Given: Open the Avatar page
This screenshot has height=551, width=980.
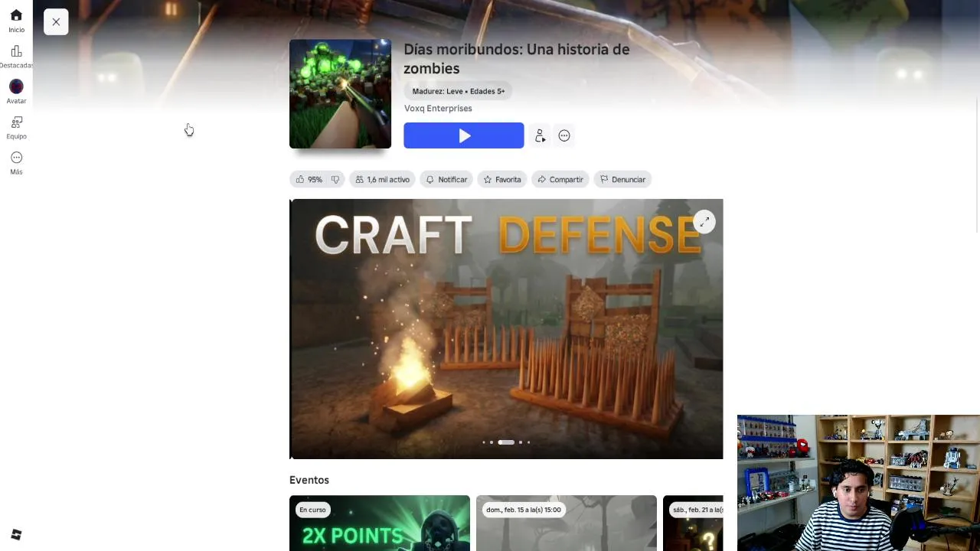Looking at the screenshot, I should (x=16, y=92).
